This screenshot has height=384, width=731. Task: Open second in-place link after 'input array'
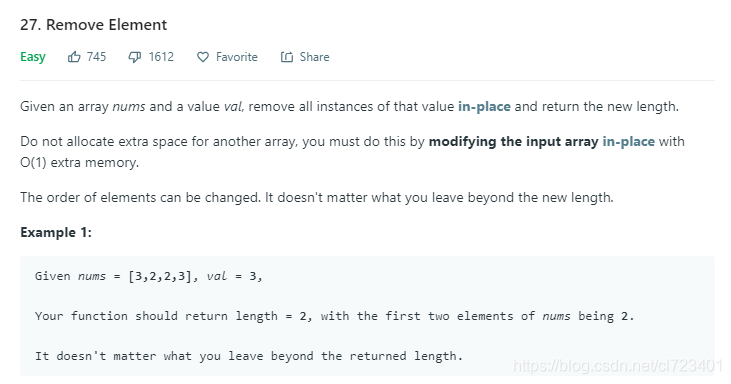[x=628, y=142]
